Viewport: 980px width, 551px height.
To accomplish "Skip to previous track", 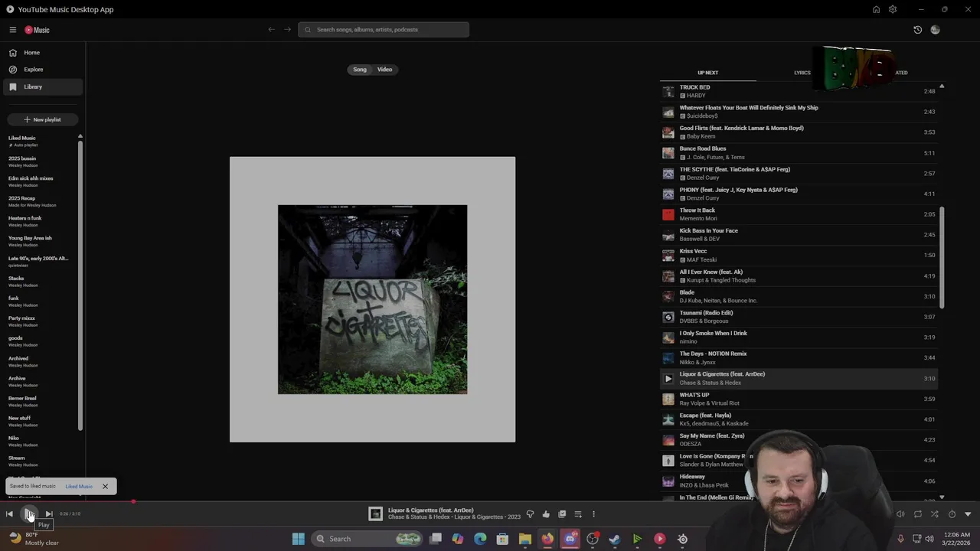I will point(9,514).
